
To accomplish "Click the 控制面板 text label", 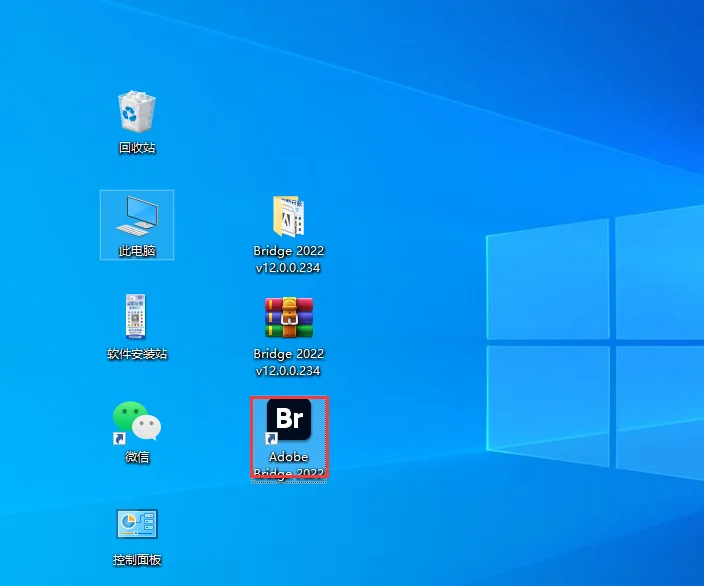I will 137,560.
